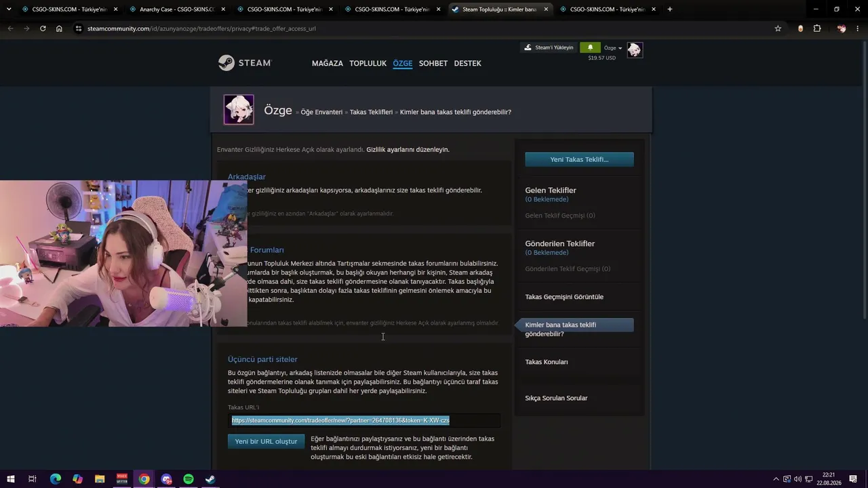
Task: Open Gelen Teklif Geçmişi link
Action: [x=560, y=216]
